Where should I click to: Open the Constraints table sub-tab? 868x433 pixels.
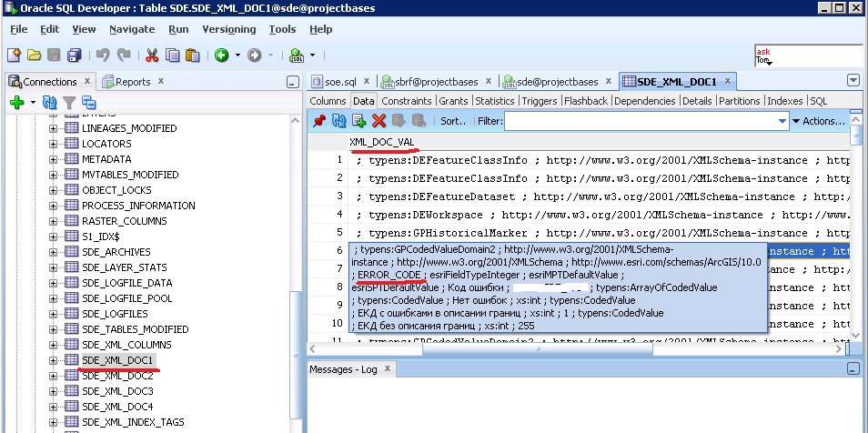click(407, 101)
